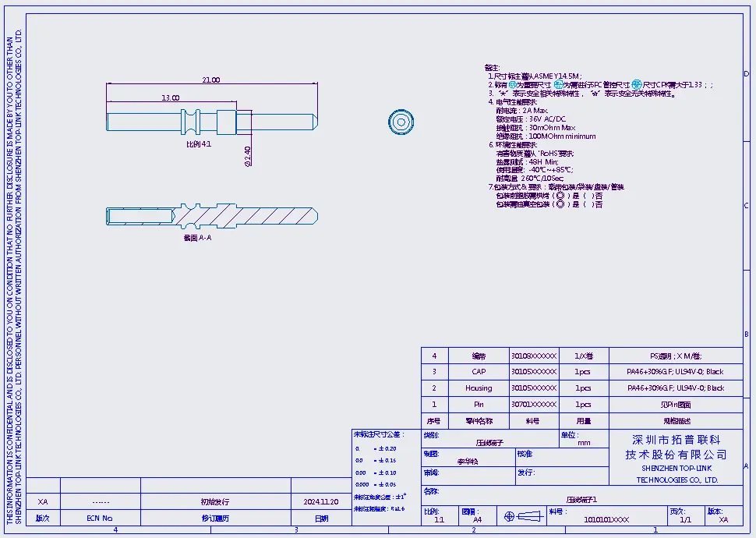Click the 2024.11.20 revision date cell

click(321, 502)
